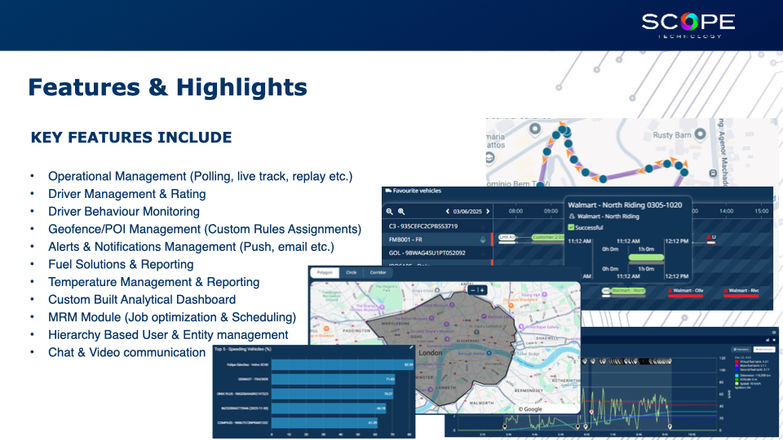Select the Circle geofence tab
Screen dimensions: 783x440
click(352, 273)
